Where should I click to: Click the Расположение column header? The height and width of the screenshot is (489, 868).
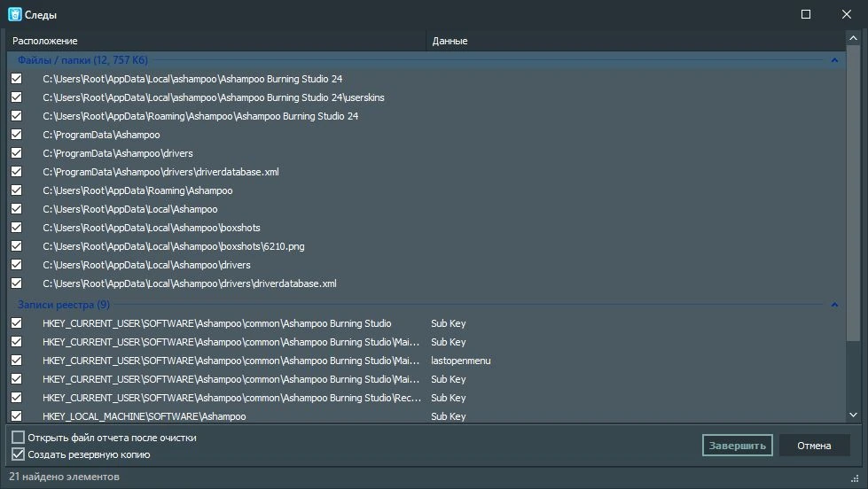[x=216, y=41]
